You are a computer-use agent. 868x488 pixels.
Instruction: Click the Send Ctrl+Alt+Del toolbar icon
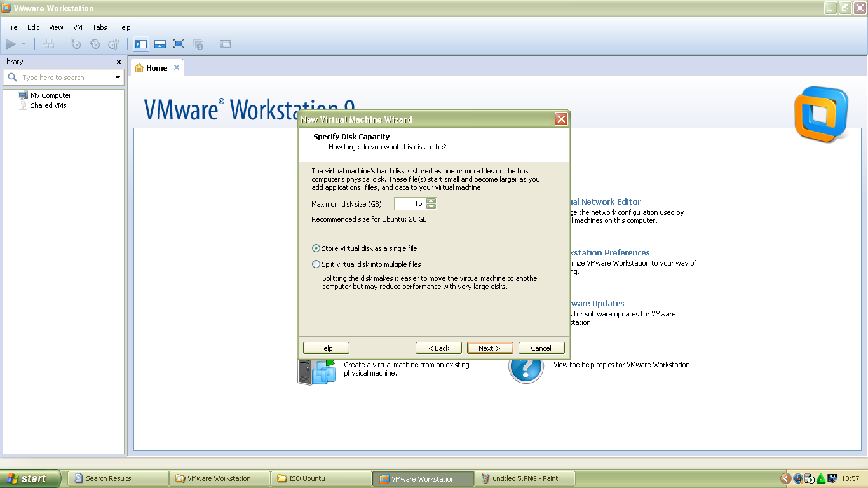tap(48, 44)
